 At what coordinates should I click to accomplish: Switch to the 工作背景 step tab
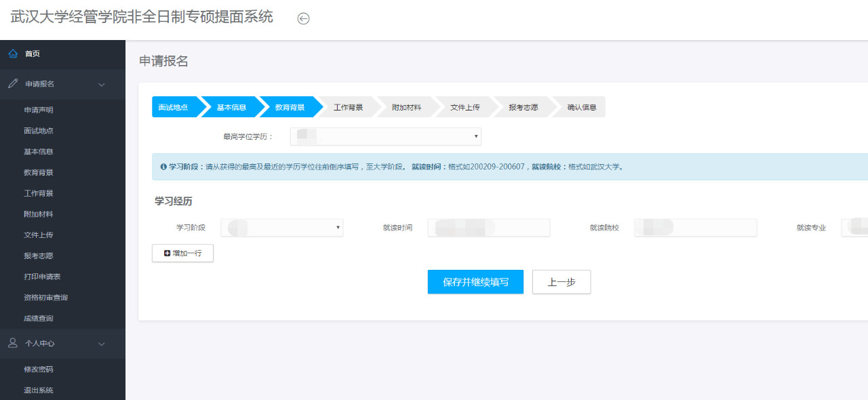pyautogui.click(x=349, y=107)
